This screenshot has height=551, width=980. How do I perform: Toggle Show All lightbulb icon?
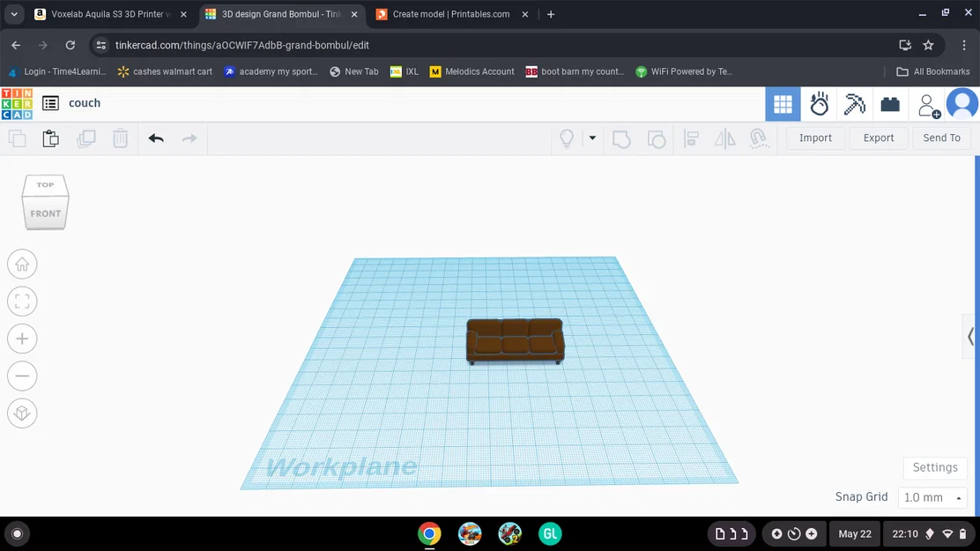coord(567,138)
